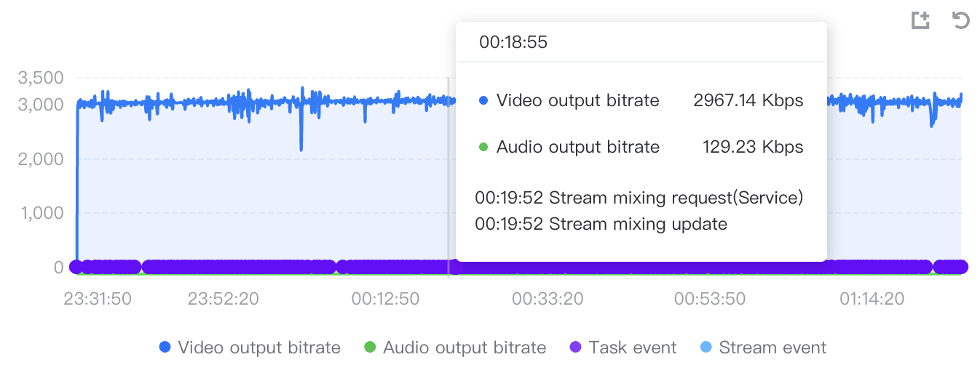Image resolution: width=980 pixels, height=365 pixels.
Task: Click the green dot inside the tooltip
Action: tap(483, 147)
